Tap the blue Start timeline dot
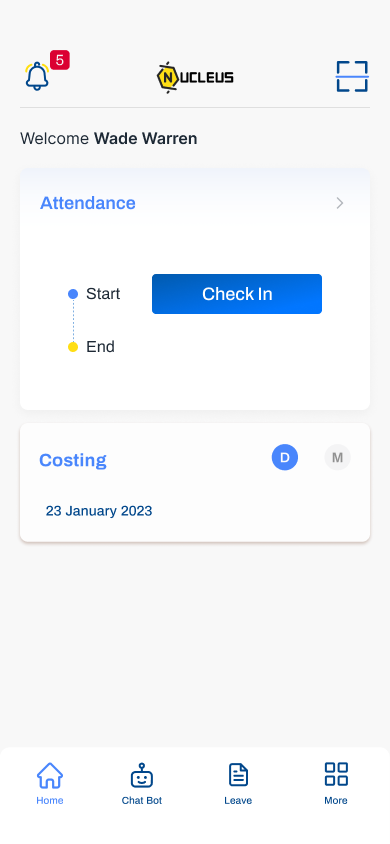This screenshot has height=844, width=390. pyautogui.click(x=73, y=294)
